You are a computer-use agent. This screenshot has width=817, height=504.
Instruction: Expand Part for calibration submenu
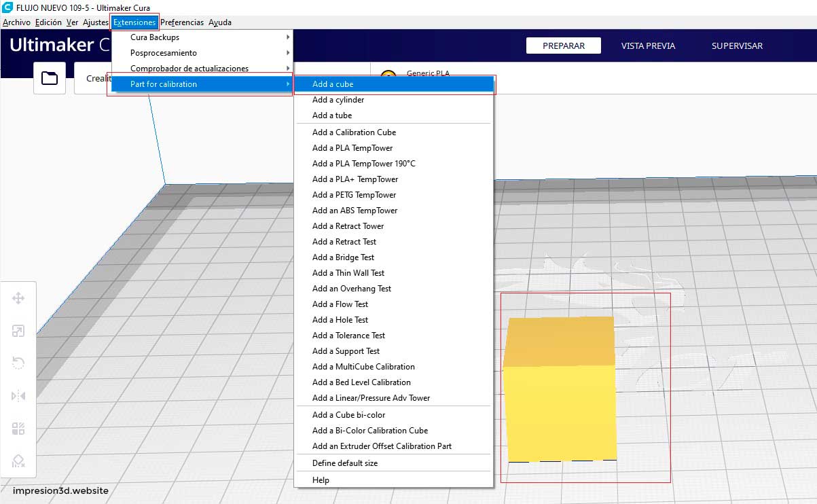click(x=202, y=84)
